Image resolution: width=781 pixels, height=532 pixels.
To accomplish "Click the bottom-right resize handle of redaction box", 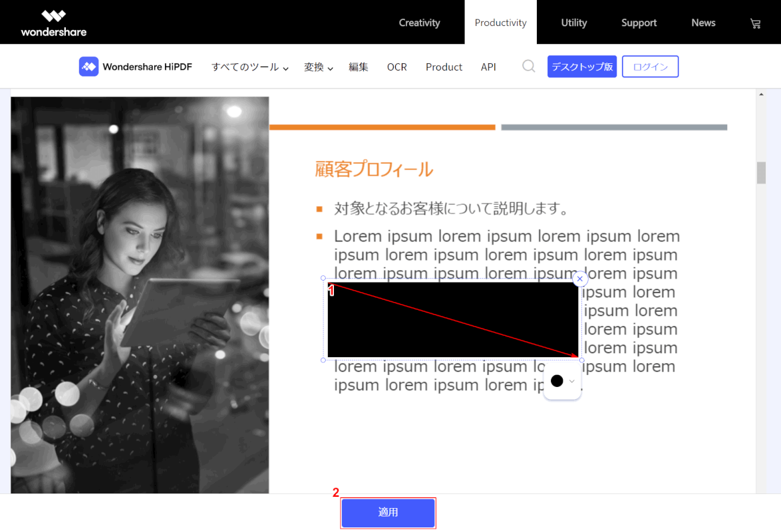I will click(582, 360).
